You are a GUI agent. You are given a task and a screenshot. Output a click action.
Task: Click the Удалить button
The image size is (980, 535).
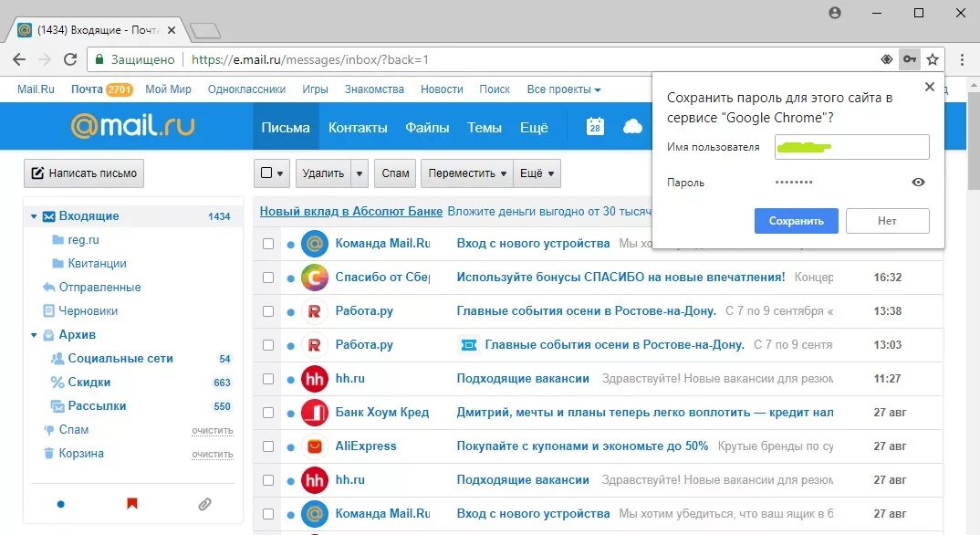click(323, 173)
